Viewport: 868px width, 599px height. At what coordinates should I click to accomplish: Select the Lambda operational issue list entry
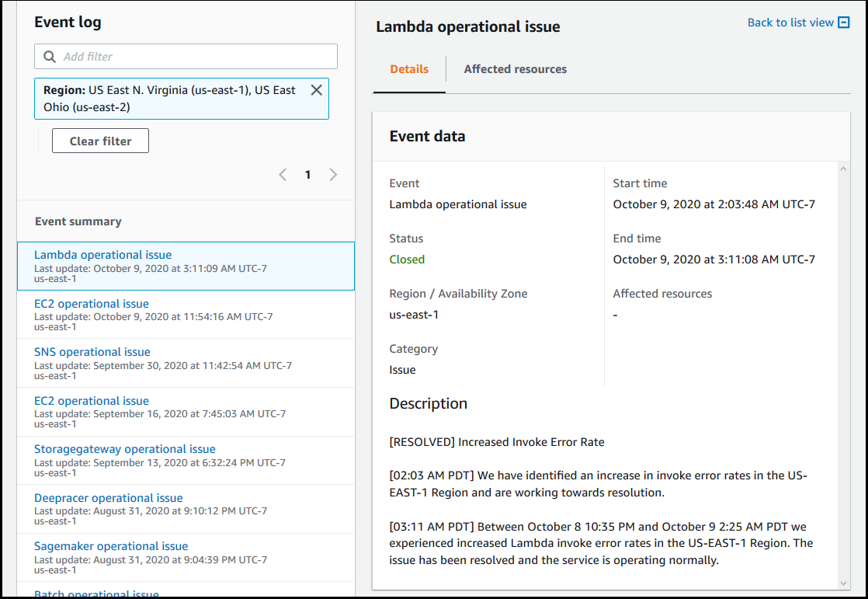[102, 254]
